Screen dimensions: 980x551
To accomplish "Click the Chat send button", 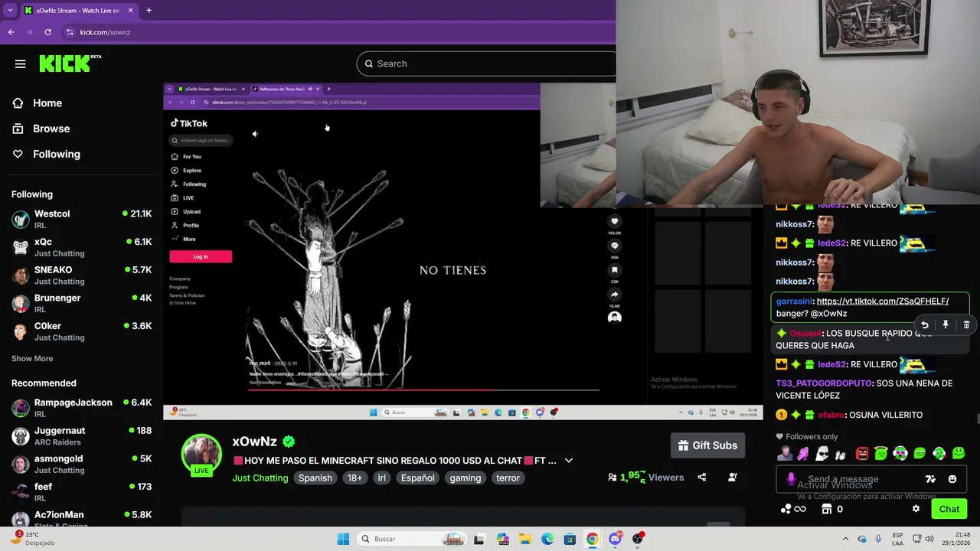I will (x=949, y=509).
